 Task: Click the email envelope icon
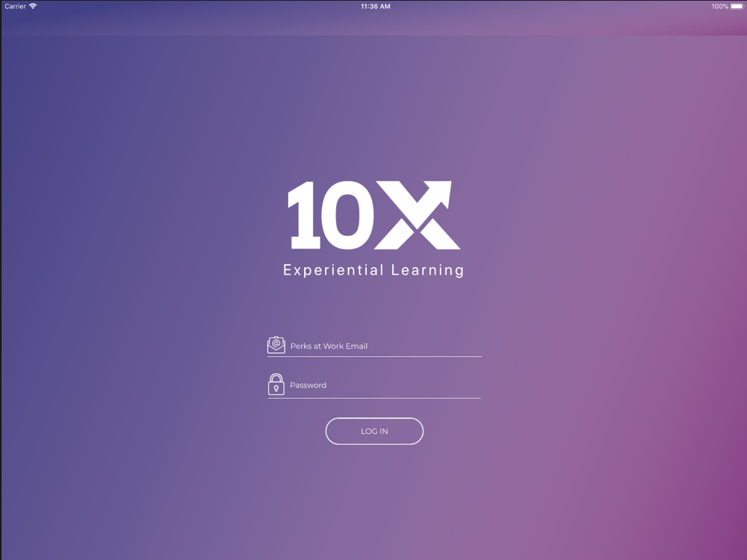[x=276, y=345]
